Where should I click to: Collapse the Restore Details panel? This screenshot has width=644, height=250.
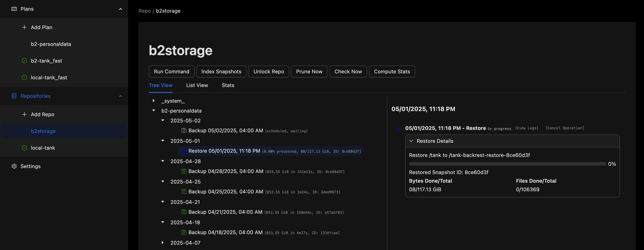[x=411, y=141]
